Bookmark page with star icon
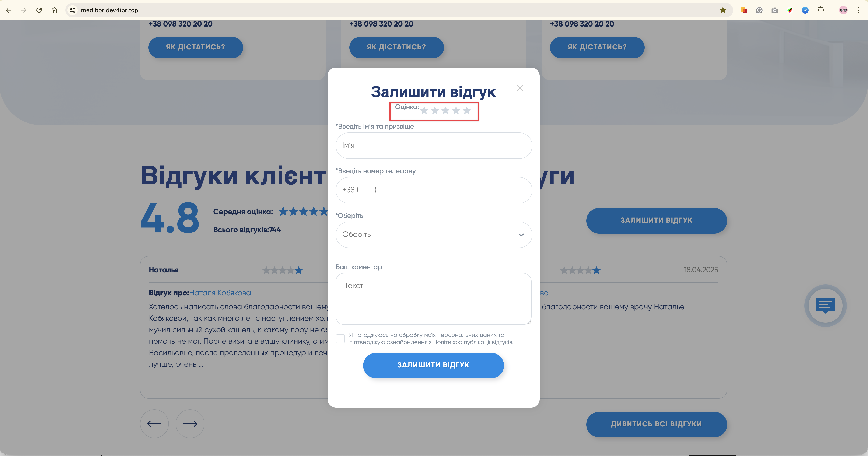This screenshot has height=456, width=868. pyautogui.click(x=722, y=10)
